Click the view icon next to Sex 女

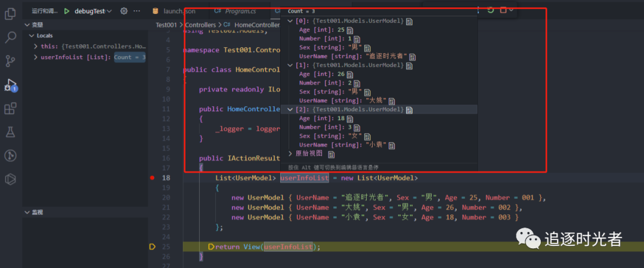click(x=367, y=137)
